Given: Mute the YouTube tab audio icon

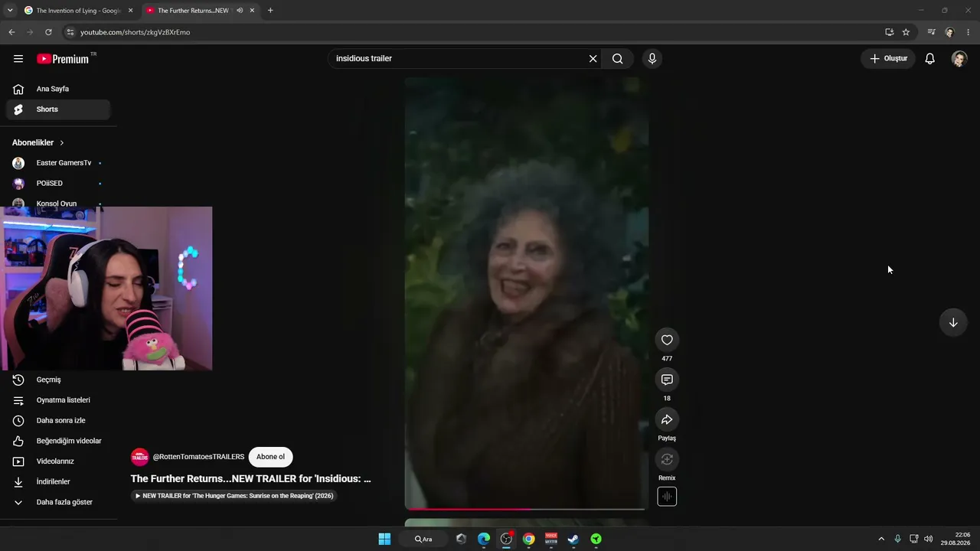Looking at the screenshot, I should pos(240,11).
